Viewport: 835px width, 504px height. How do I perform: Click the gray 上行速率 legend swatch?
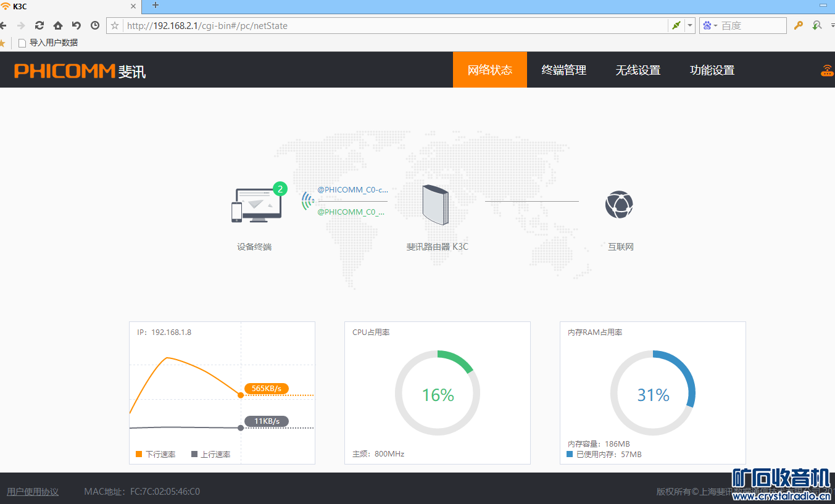tap(194, 455)
